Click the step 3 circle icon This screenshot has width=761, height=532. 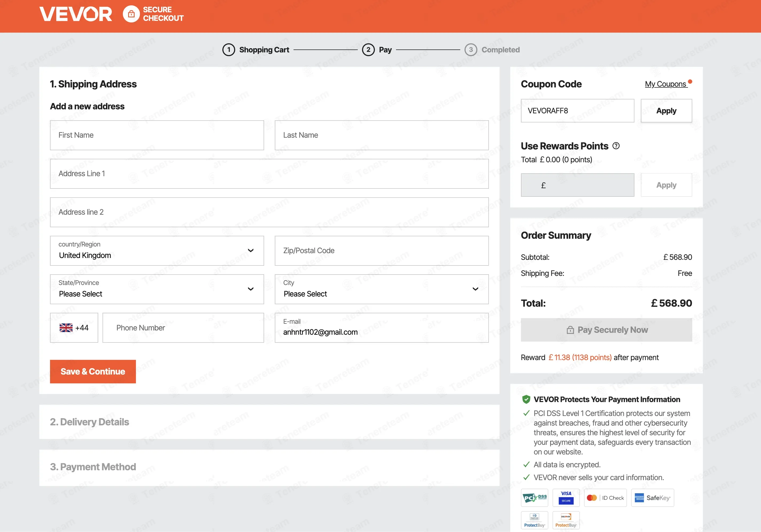(471, 50)
